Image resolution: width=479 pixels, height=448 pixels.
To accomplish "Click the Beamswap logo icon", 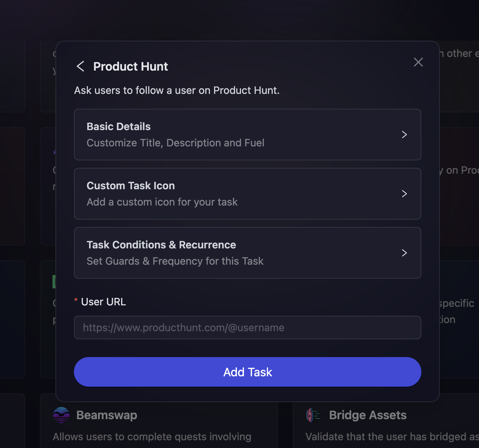I will tap(61, 415).
